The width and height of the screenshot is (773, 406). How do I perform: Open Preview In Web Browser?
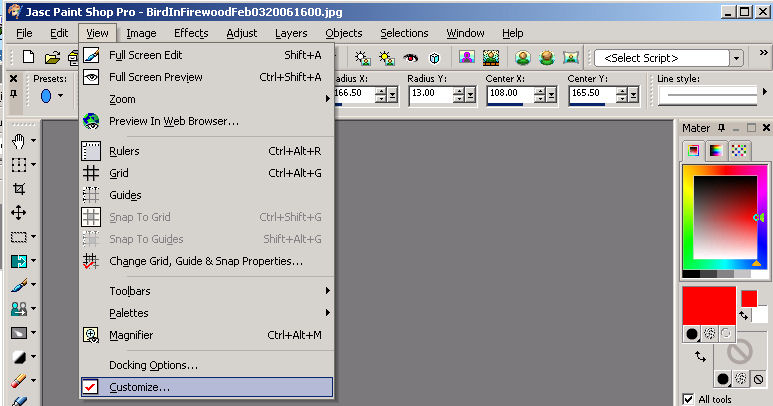(173, 121)
